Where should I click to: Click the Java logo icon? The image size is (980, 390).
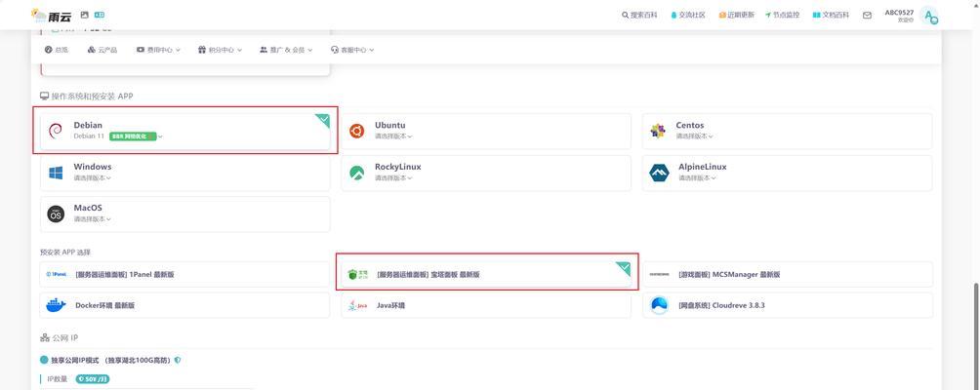tap(357, 306)
